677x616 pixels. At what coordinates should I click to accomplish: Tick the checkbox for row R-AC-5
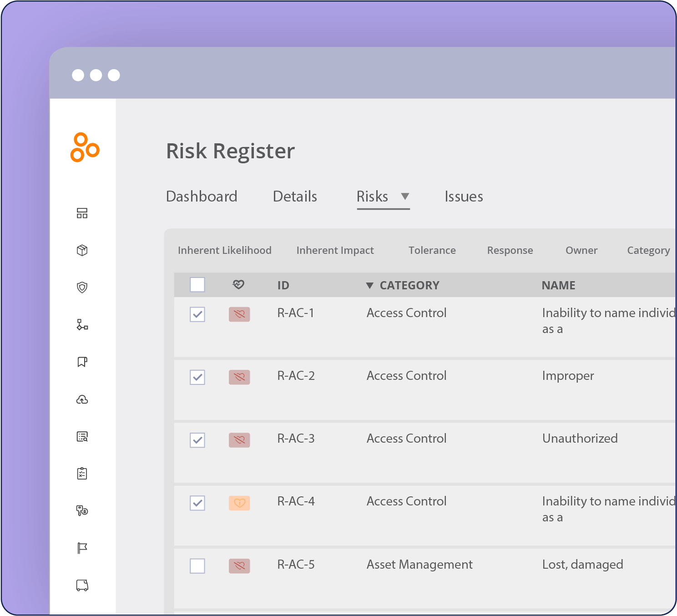pyautogui.click(x=197, y=566)
